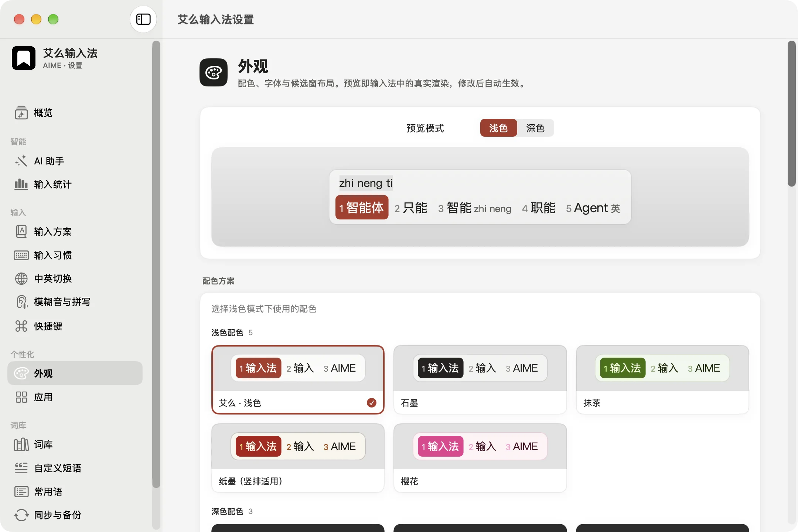The height and width of the screenshot is (532, 798).
Task: Click candidate 2 只能 in preview
Action: [x=411, y=208]
